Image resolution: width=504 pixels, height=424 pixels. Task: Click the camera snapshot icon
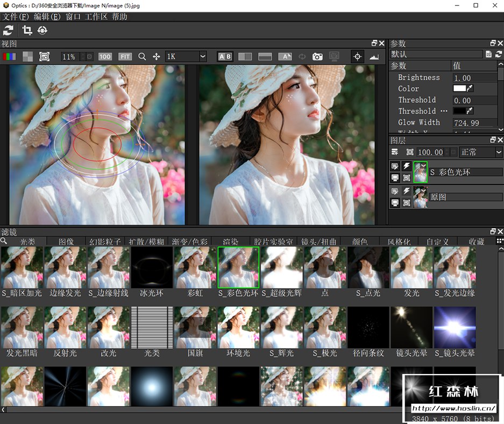[317, 56]
